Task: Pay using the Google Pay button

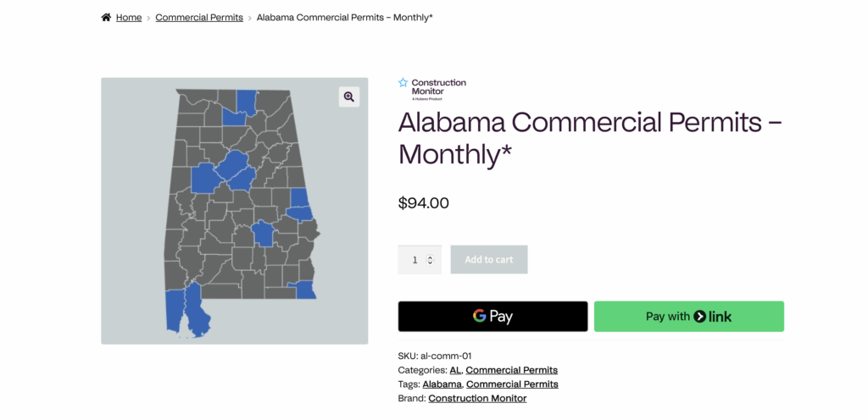Action: coord(492,317)
